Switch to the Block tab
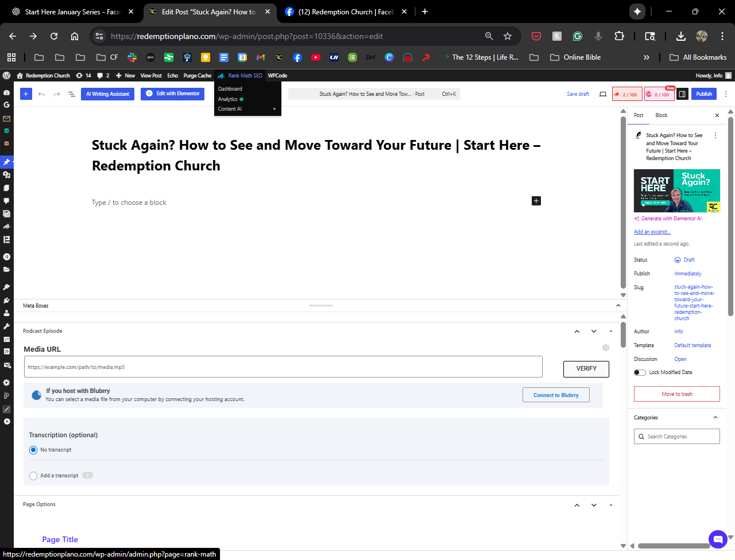Screen dimensions: 735x560 (661, 115)
